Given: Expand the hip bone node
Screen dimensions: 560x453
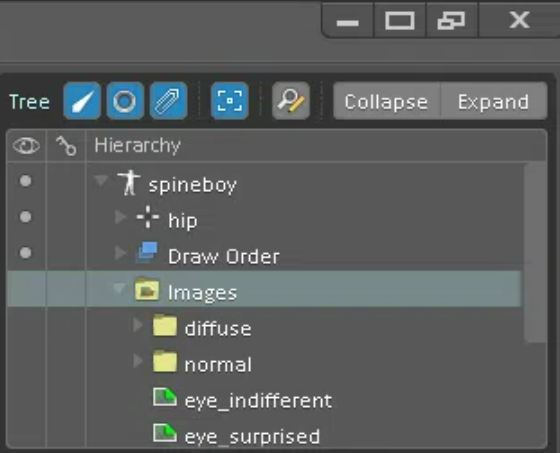Looking at the screenshot, I should [121, 217].
